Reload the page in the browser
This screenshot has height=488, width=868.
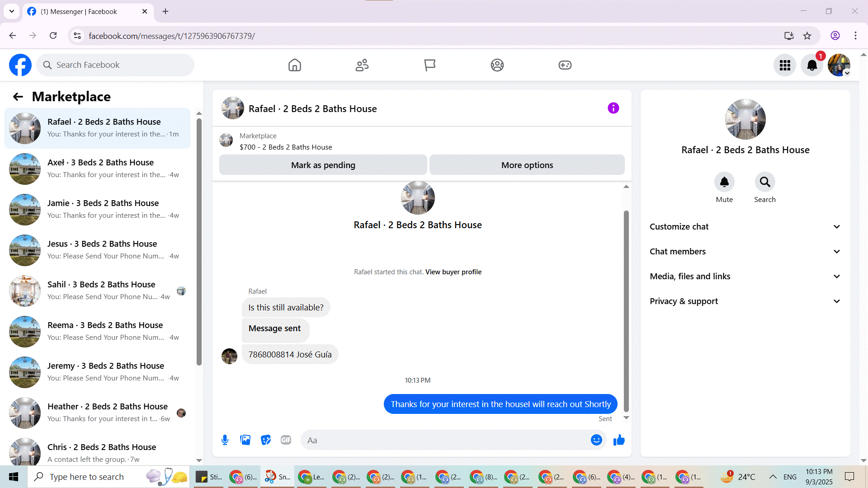pyautogui.click(x=53, y=36)
